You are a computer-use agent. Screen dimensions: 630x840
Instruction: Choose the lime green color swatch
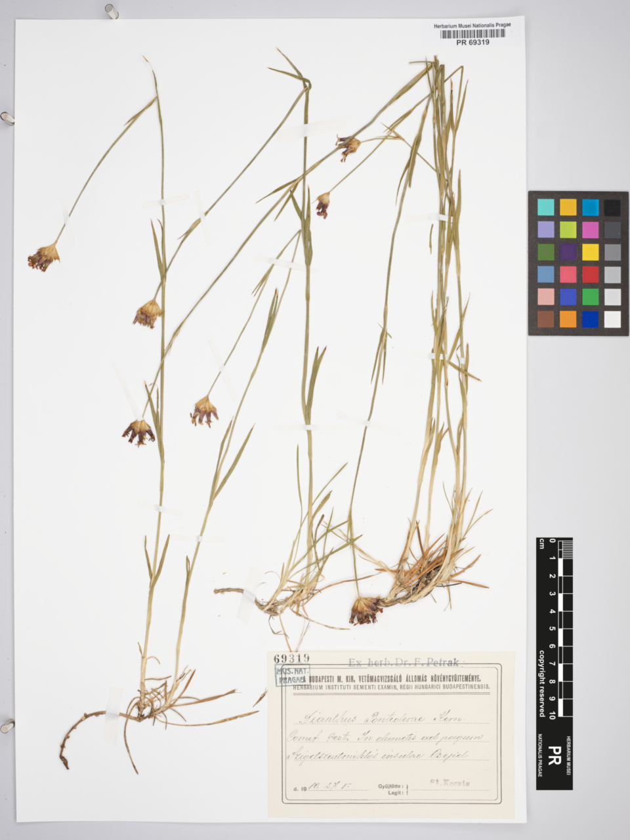568,230
